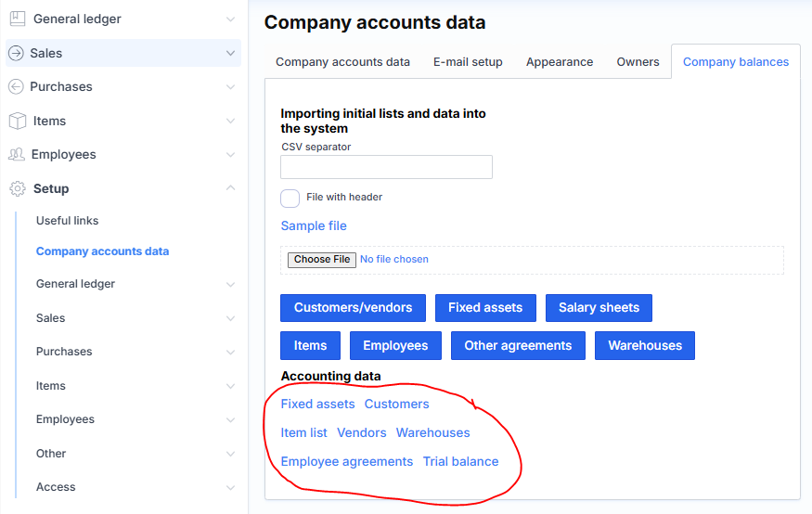
Task: Expand the Sales chevron in top sidebar
Action: [230, 53]
